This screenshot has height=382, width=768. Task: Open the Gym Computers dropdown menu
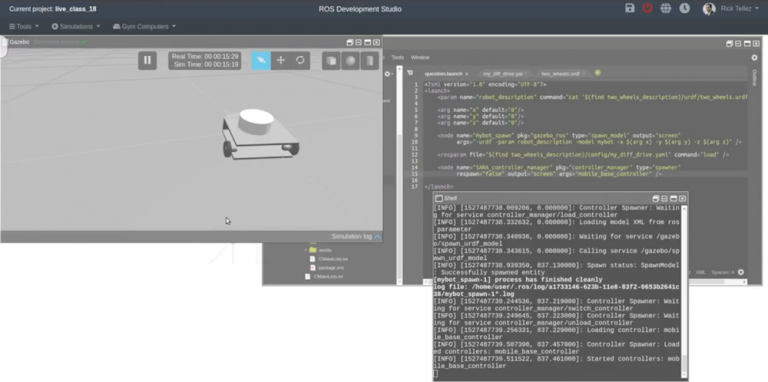[x=144, y=26]
